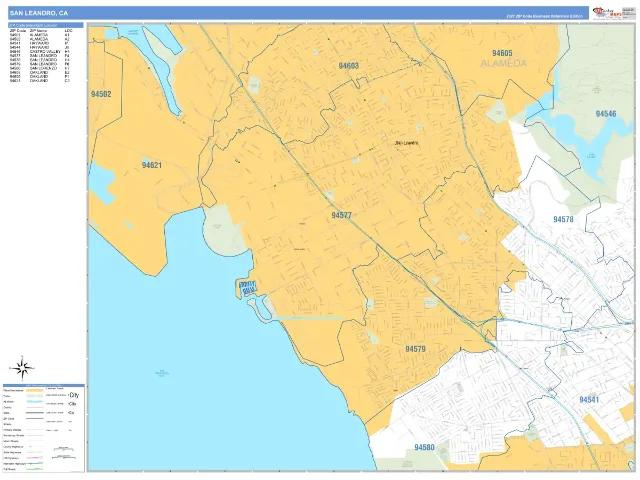The width and height of the screenshot is (640, 480).
Task: Click the San Leandro city name label
Action: (407, 143)
